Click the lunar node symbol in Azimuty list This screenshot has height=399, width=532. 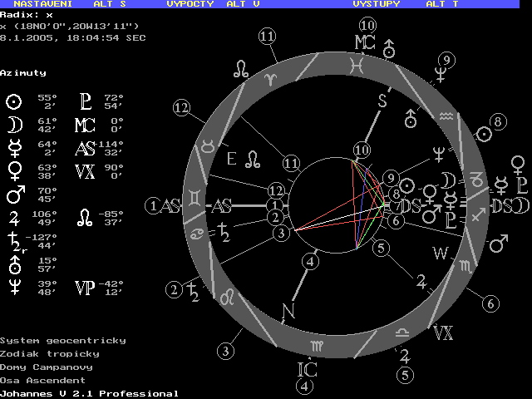pyautogui.click(x=85, y=218)
